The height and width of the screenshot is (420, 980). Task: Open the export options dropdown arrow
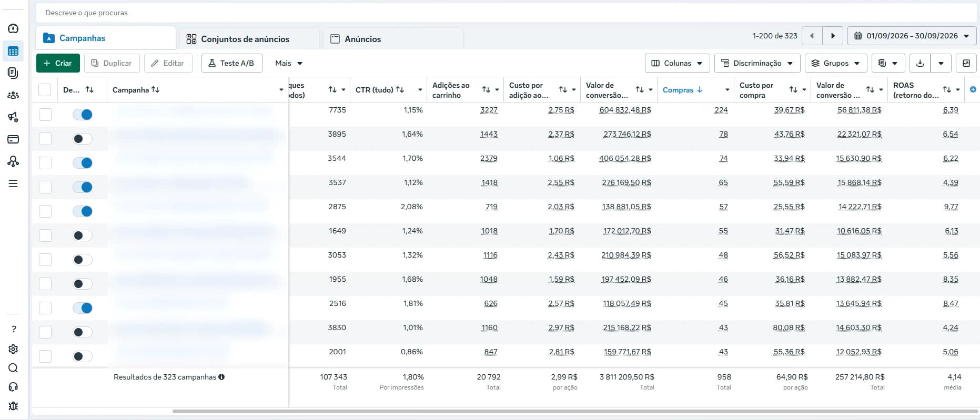click(x=941, y=63)
